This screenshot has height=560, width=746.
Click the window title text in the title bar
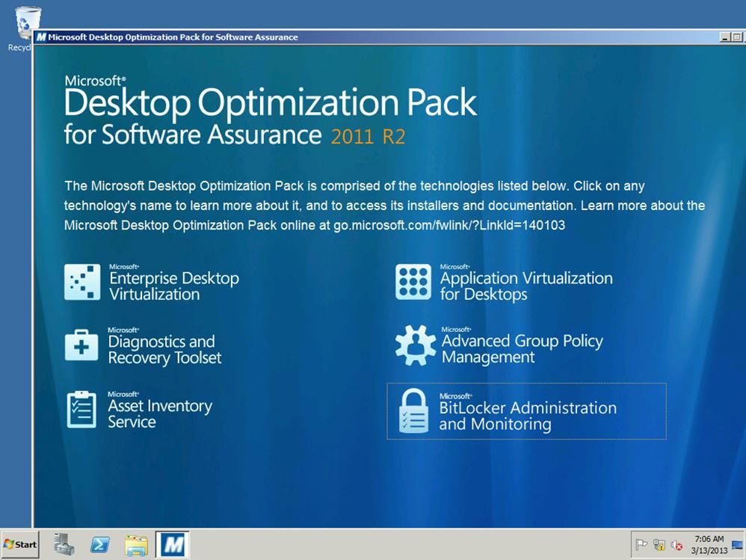point(173,37)
